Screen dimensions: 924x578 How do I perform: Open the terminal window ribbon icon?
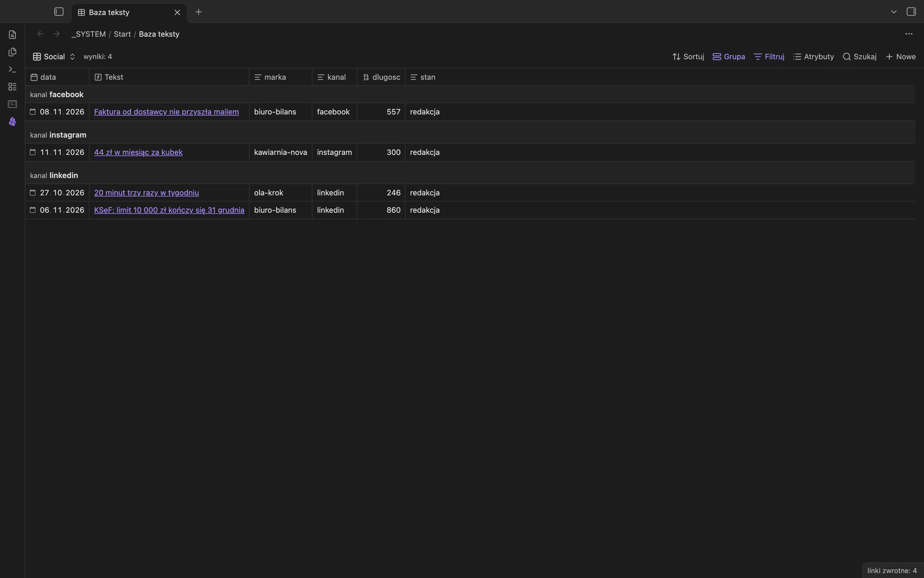coord(12,104)
